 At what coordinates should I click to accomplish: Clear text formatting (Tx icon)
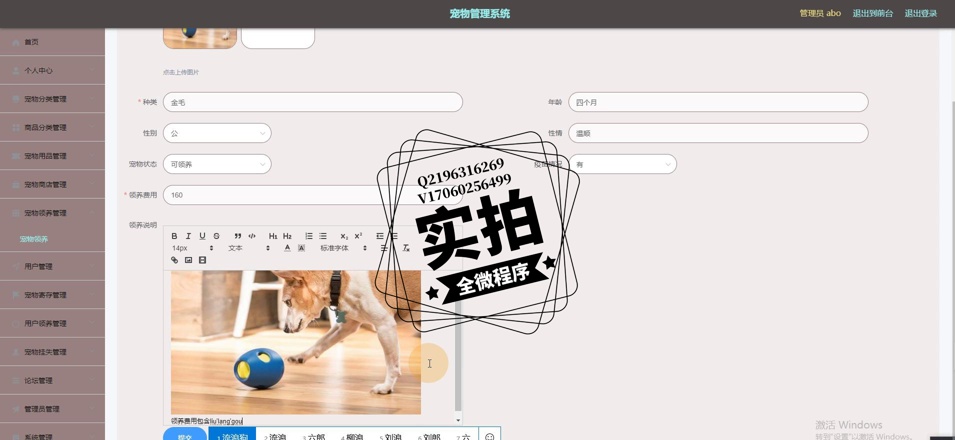[x=406, y=248]
